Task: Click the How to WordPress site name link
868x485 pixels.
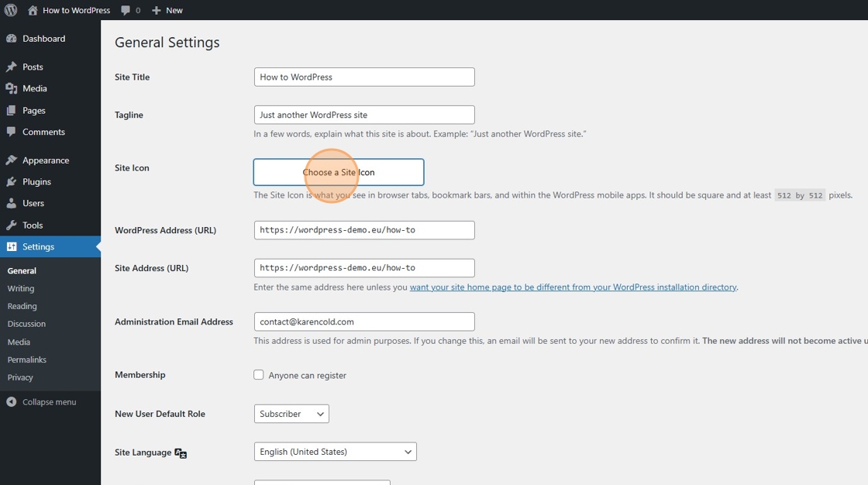Action: tap(77, 10)
